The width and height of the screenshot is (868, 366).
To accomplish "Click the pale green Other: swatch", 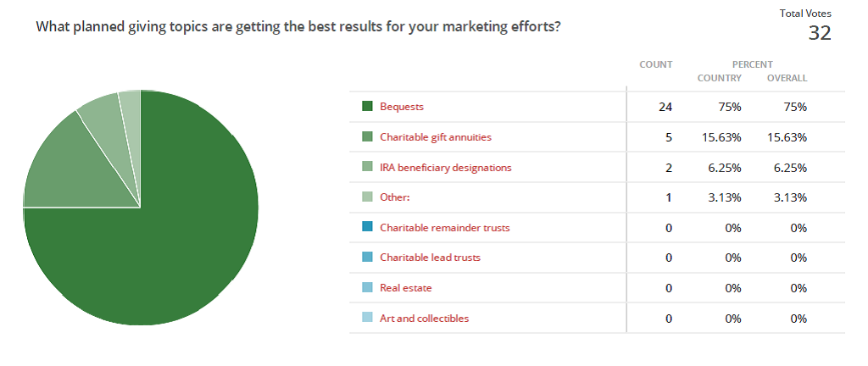I will (368, 197).
